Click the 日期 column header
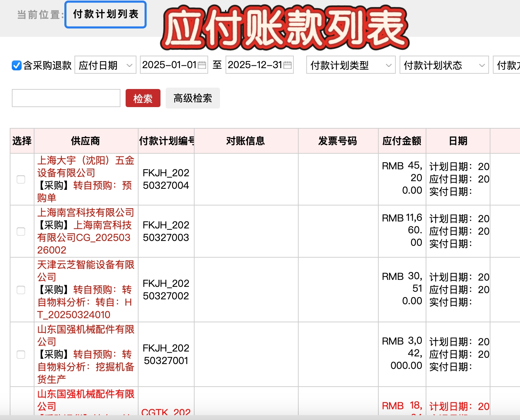This screenshot has width=520, height=420. click(x=458, y=141)
